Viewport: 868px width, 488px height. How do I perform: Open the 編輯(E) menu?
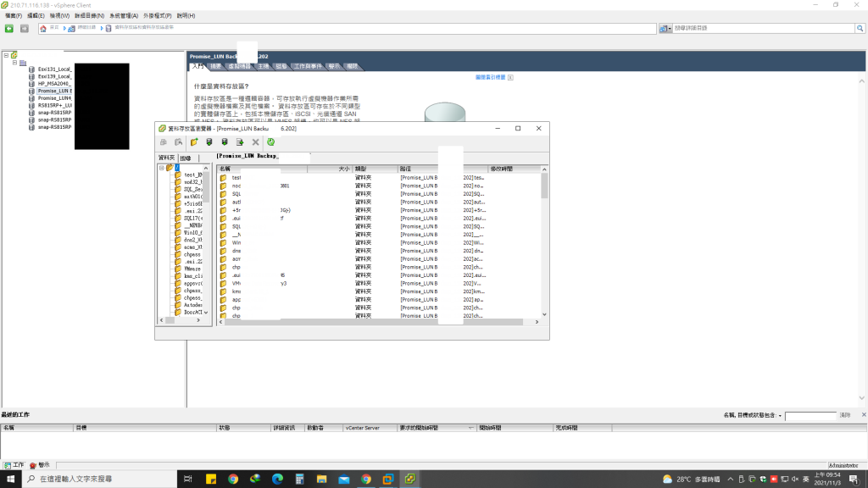click(x=36, y=16)
